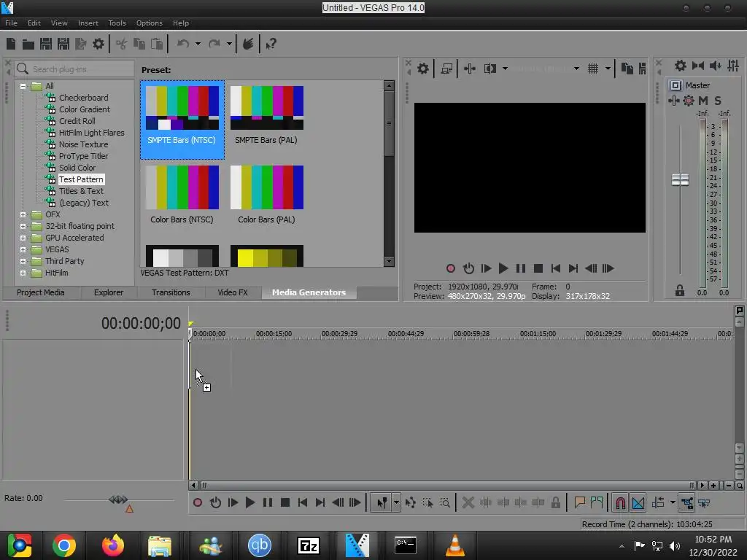The height and width of the screenshot is (560, 747).
Task: Select the Zoom edit tool magnifier
Action: click(445, 503)
